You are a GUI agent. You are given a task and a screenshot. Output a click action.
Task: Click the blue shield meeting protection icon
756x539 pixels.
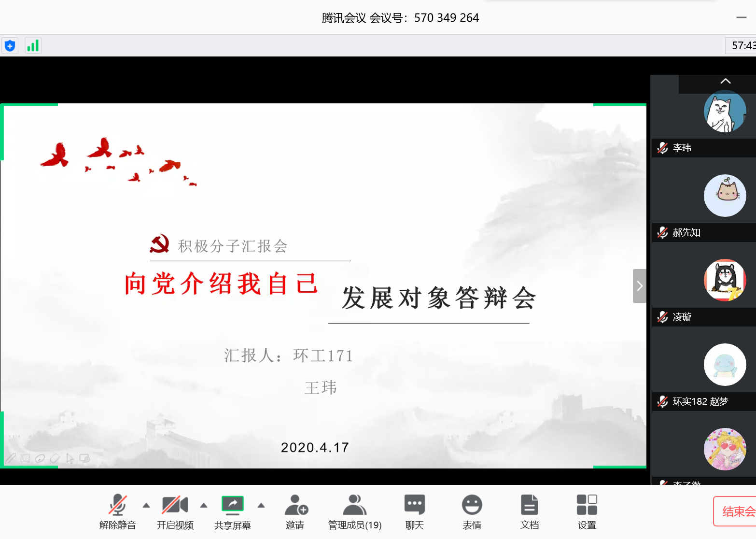tap(10, 45)
